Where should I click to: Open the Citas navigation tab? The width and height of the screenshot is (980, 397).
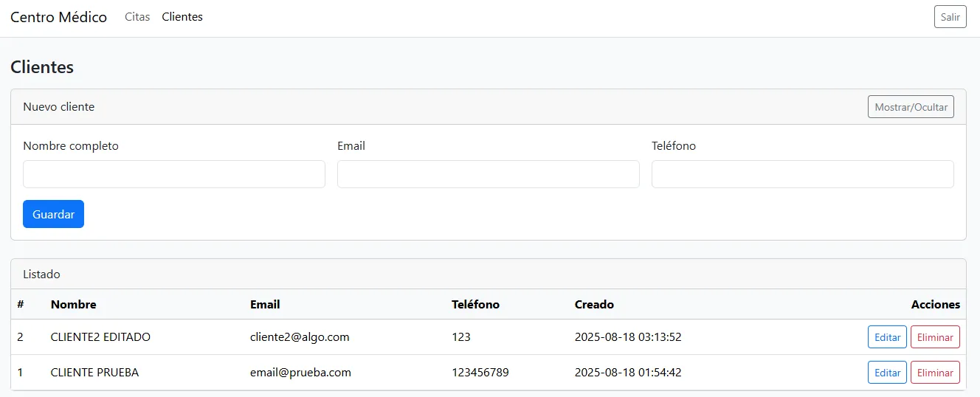point(137,17)
